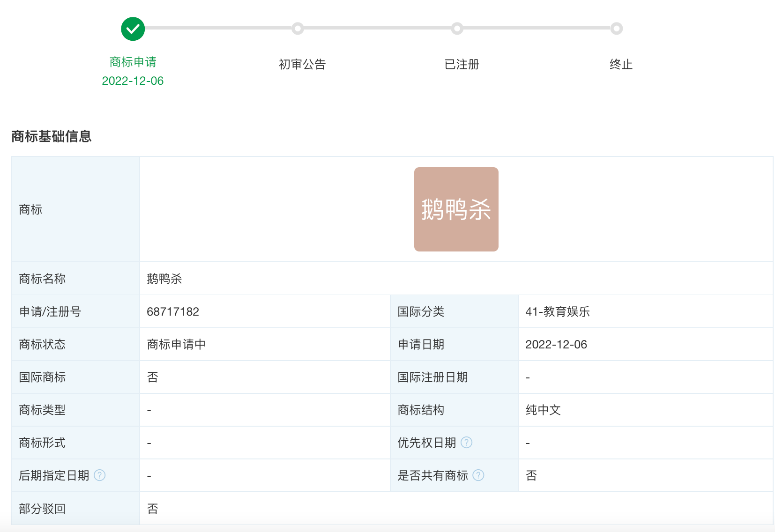Click the 商标 label beside the image

pos(30,209)
